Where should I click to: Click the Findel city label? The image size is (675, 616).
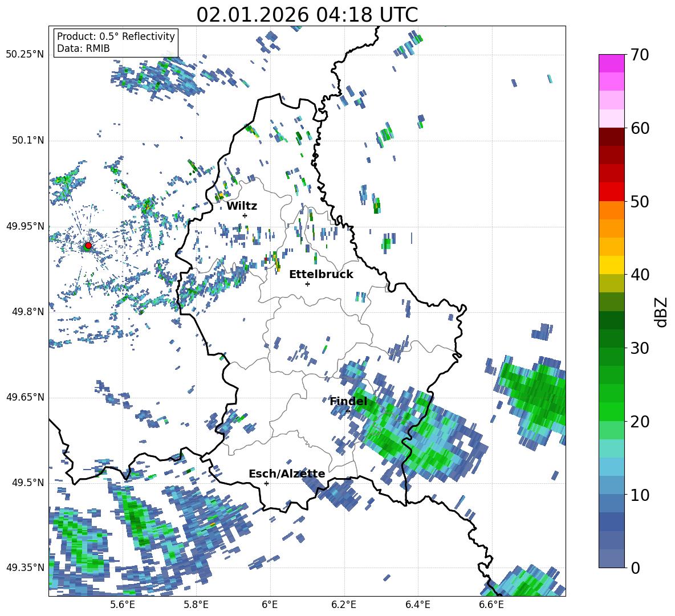coord(349,401)
